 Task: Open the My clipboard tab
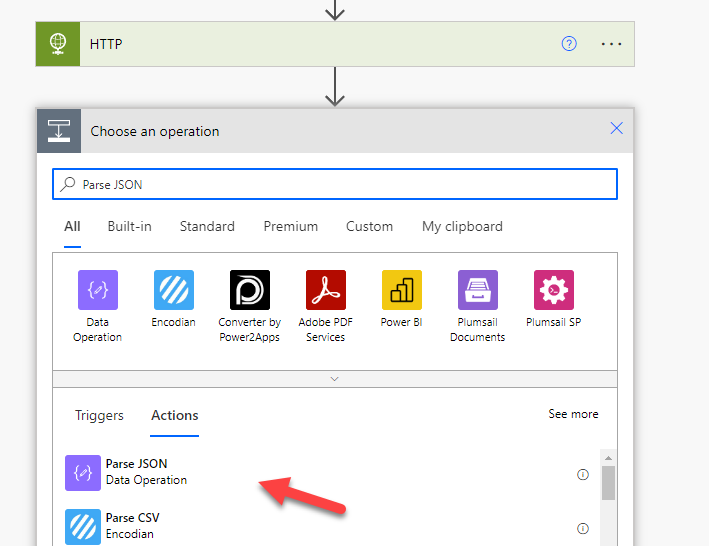pos(462,226)
